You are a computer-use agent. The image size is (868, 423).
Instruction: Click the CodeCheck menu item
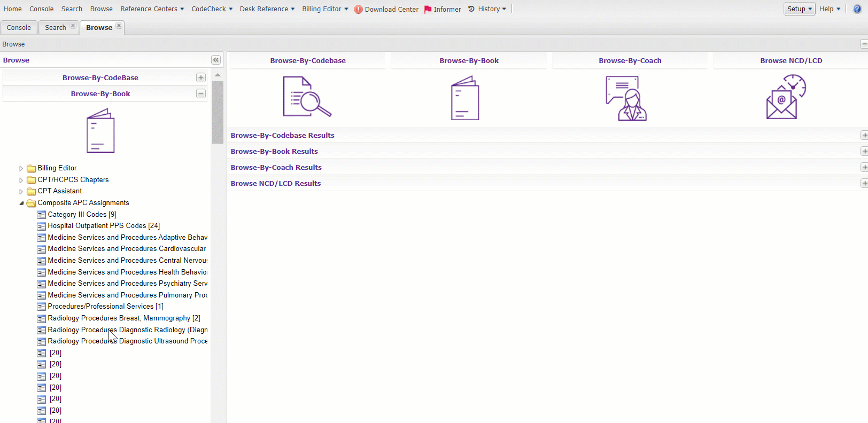point(212,9)
